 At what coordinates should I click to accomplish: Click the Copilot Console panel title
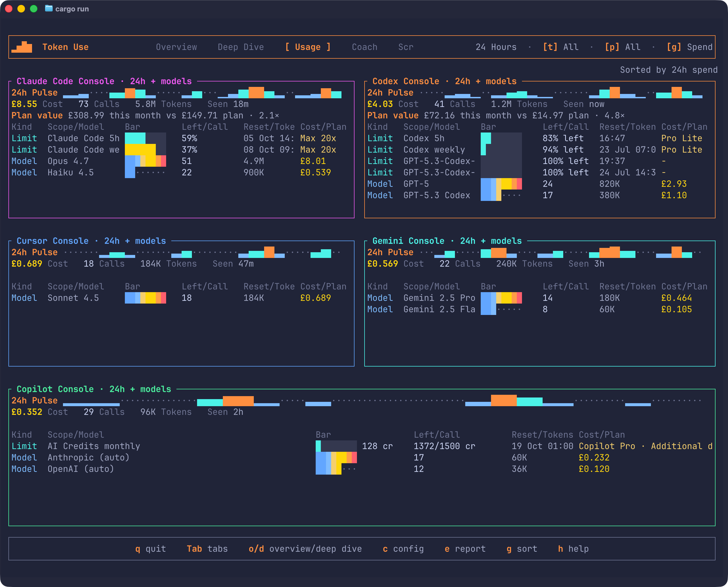(94, 389)
